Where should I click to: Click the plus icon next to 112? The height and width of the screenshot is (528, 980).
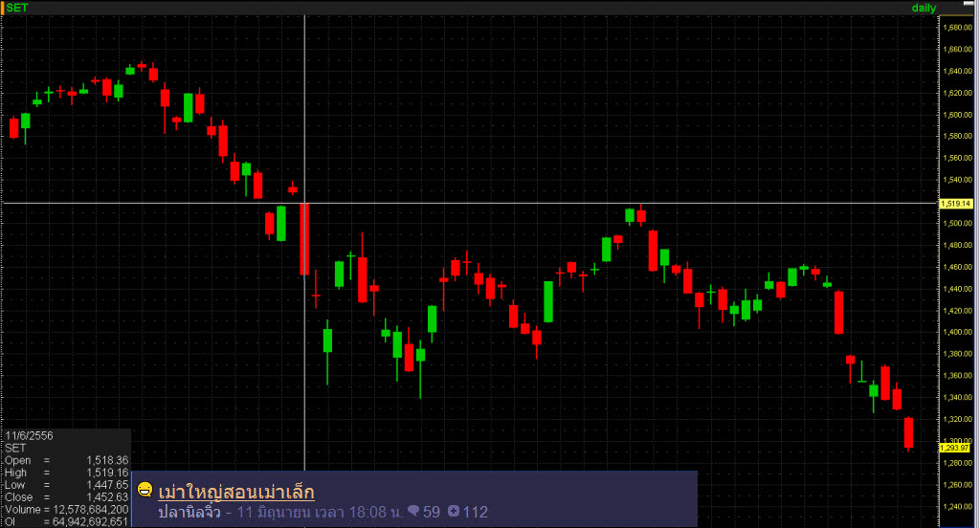coord(454,511)
